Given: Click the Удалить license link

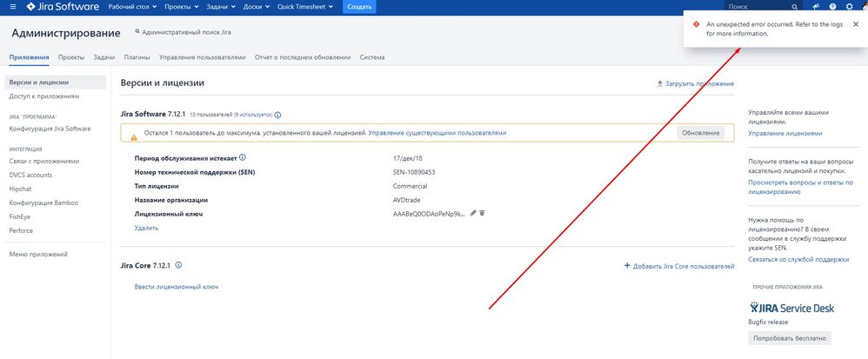Looking at the screenshot, I should pyautogui.click(x=146, y=228).
